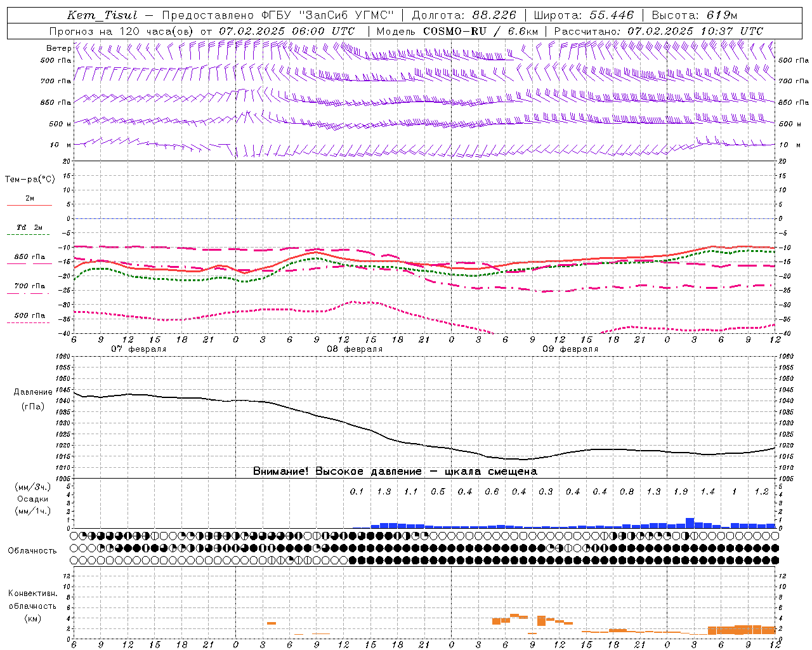Click the longitude value Долгота: 88.226

464,15
